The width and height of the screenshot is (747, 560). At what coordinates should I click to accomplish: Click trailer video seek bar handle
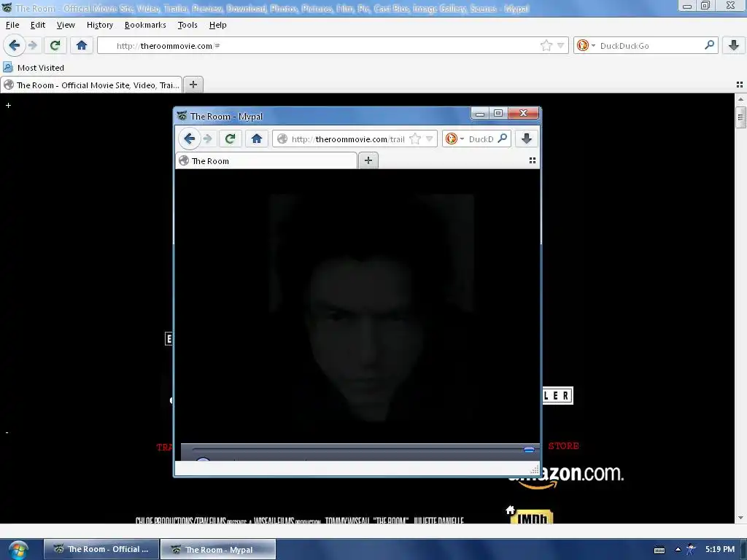click(x=529, y=449)
